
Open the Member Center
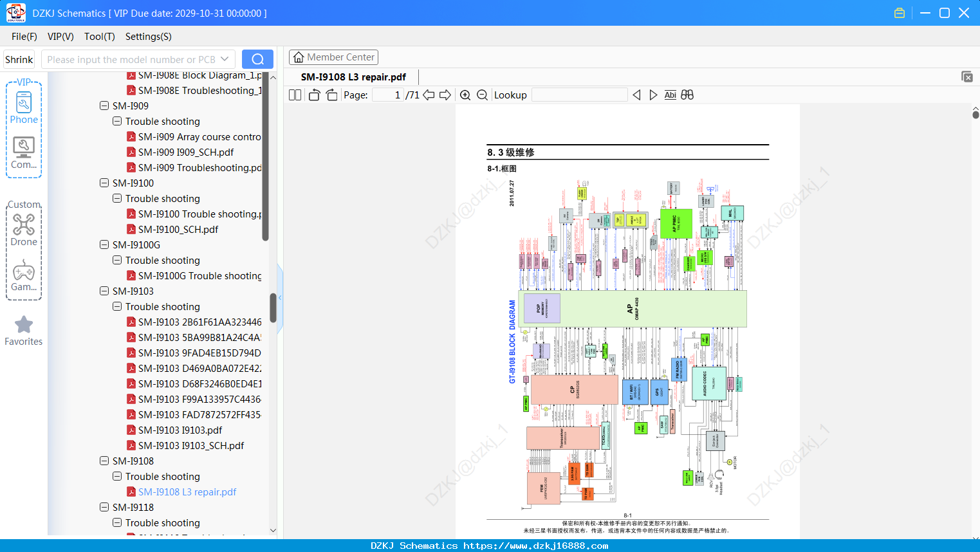[333, 57]
